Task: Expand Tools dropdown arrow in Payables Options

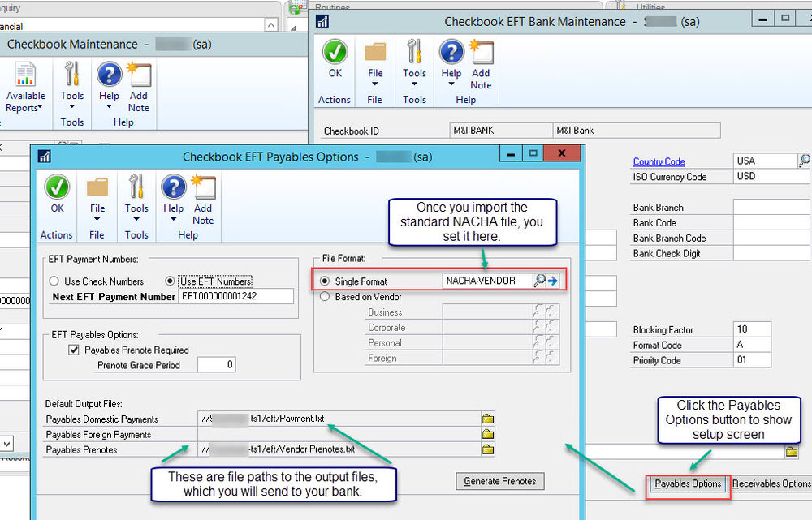Action: 136,219
